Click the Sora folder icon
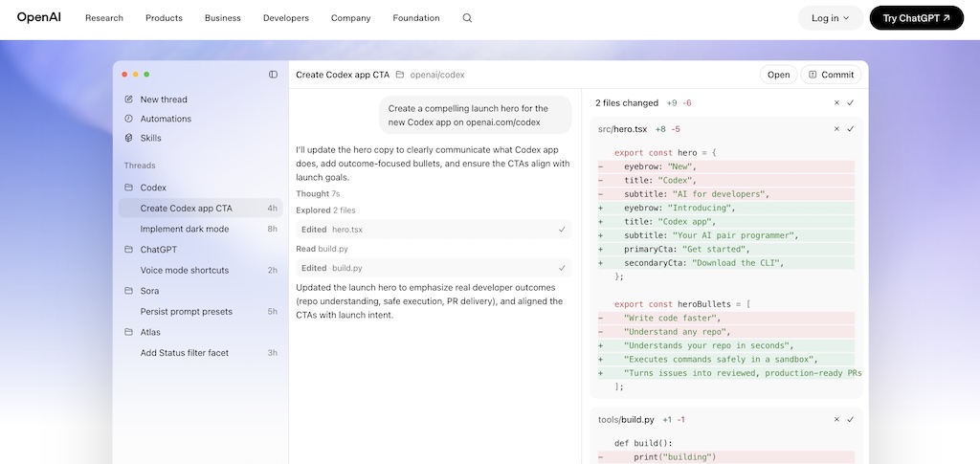The width and height of the screenshot is (980, 464). (x=129, y=291)
